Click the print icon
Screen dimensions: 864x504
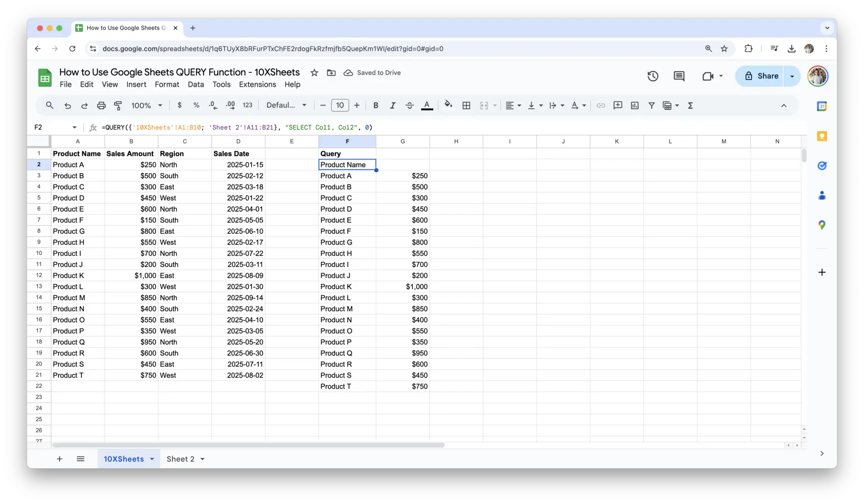pyautogui.click(x=101, y=105)
